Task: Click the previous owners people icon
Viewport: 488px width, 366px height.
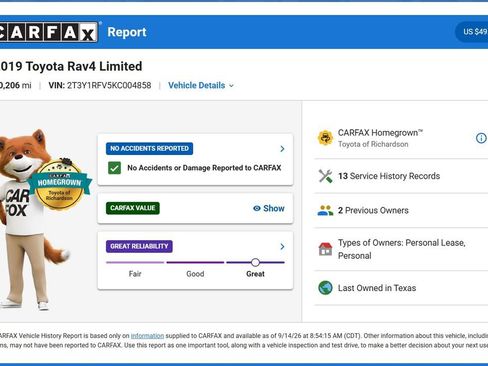Action: (325, 210)
